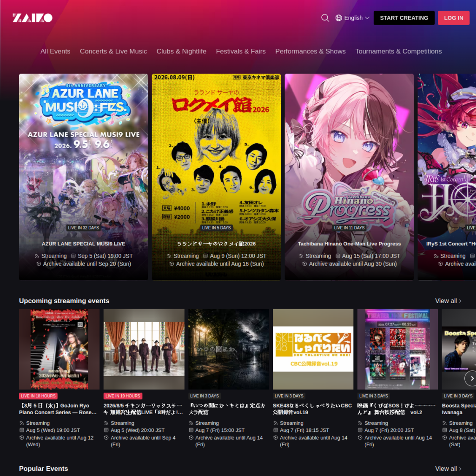
Task: Click streaming icon under GoJoin Ryo event
Action: (21, 423)
